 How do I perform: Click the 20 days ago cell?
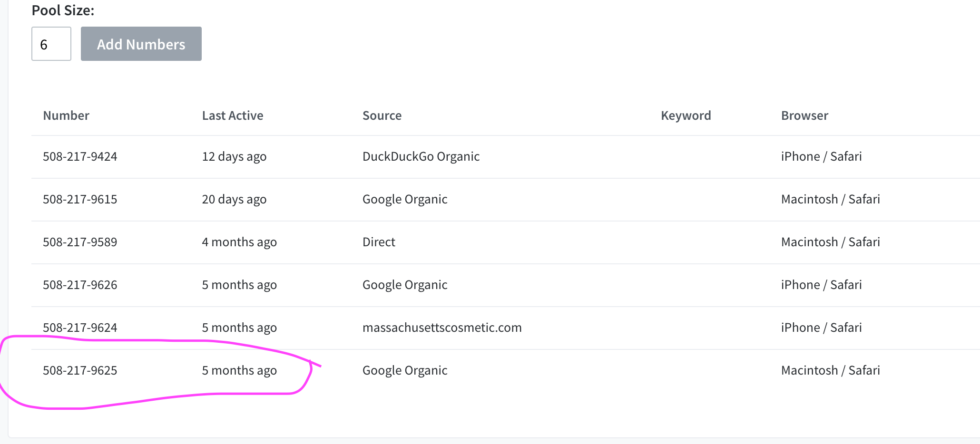234,199
